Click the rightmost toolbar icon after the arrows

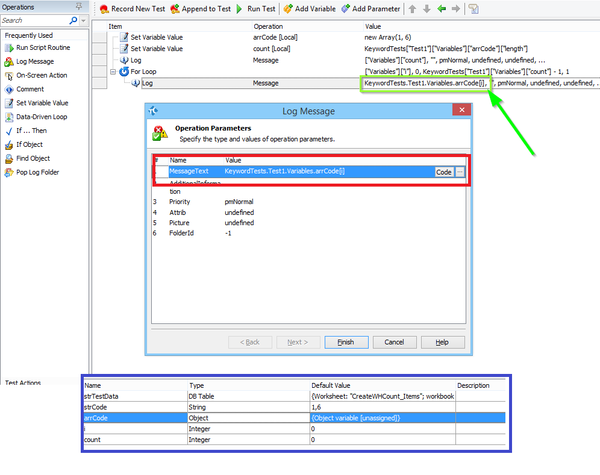click(474, 9)
